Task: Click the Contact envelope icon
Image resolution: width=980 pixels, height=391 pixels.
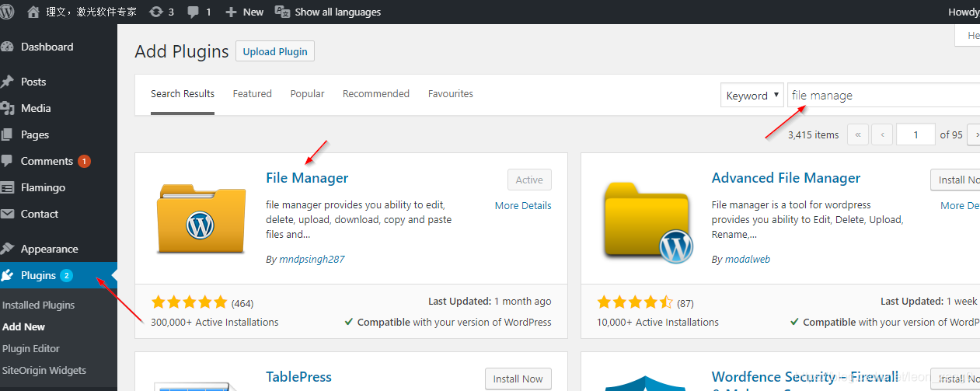Action: point(7,214)
